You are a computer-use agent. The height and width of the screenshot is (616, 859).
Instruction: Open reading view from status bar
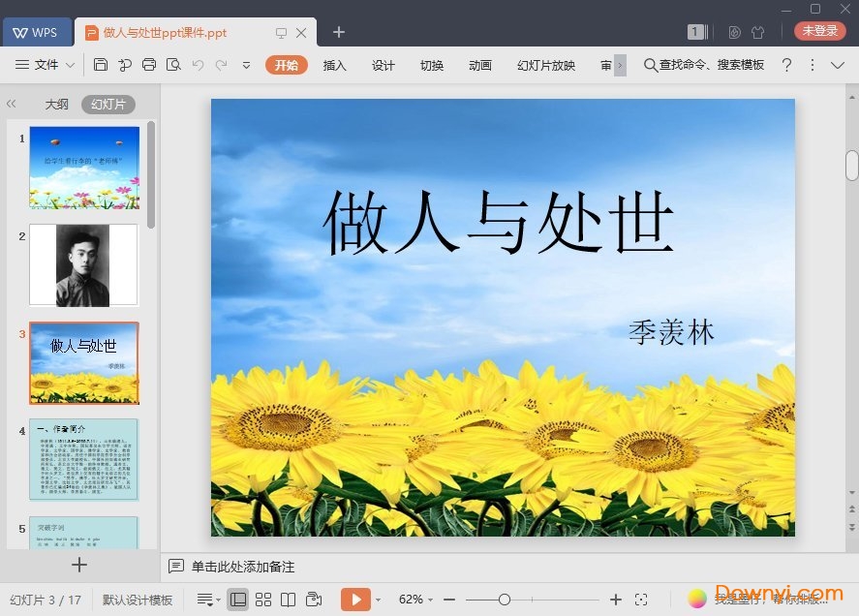click(x=290, y=599)
